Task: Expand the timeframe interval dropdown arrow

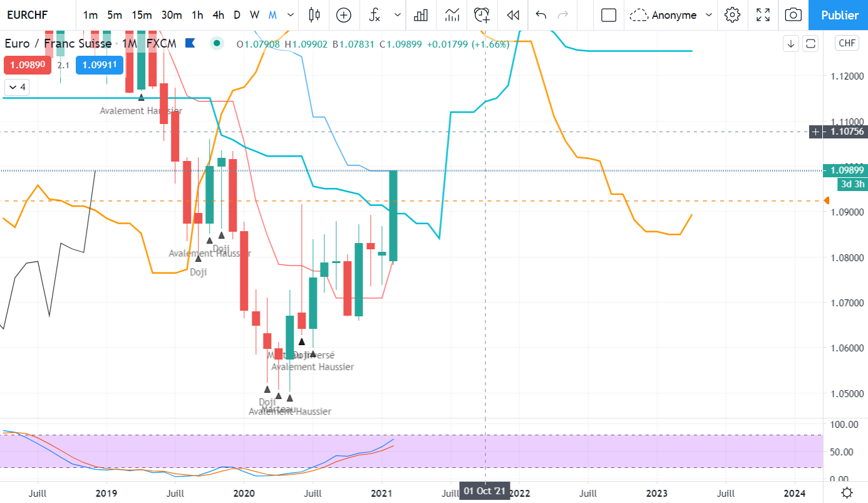Action: coord(290,15)
